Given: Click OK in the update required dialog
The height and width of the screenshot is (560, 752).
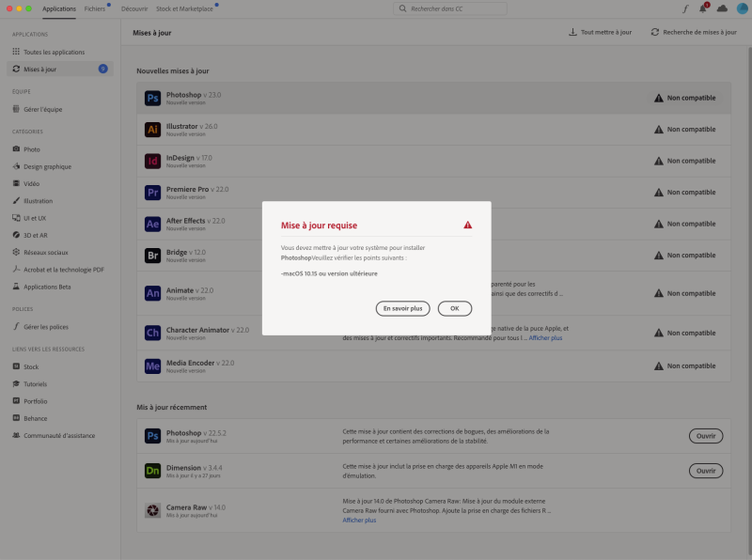Looking at the screenshot, I should pyautogui.click(x=455, y=308).
